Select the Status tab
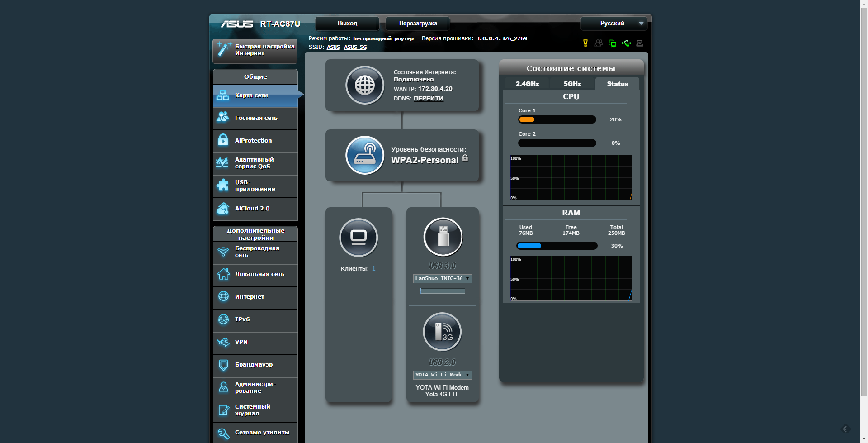The width and height of the screenshot is (868, 443). [618, 84]
